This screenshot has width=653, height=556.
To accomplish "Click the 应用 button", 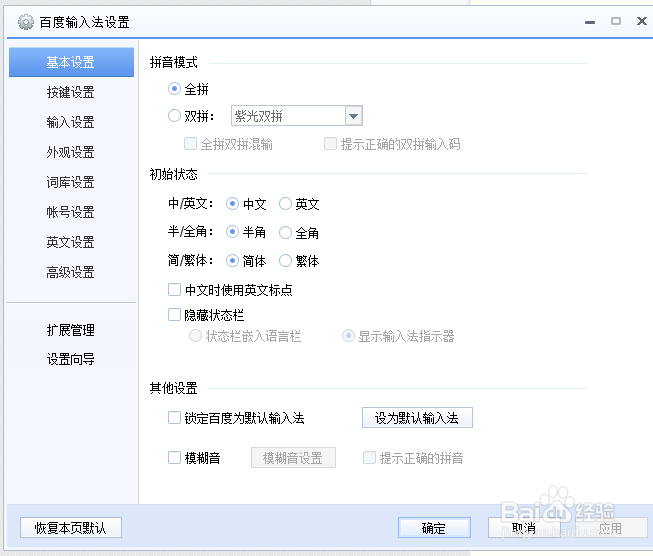I will tap(611, 528).
